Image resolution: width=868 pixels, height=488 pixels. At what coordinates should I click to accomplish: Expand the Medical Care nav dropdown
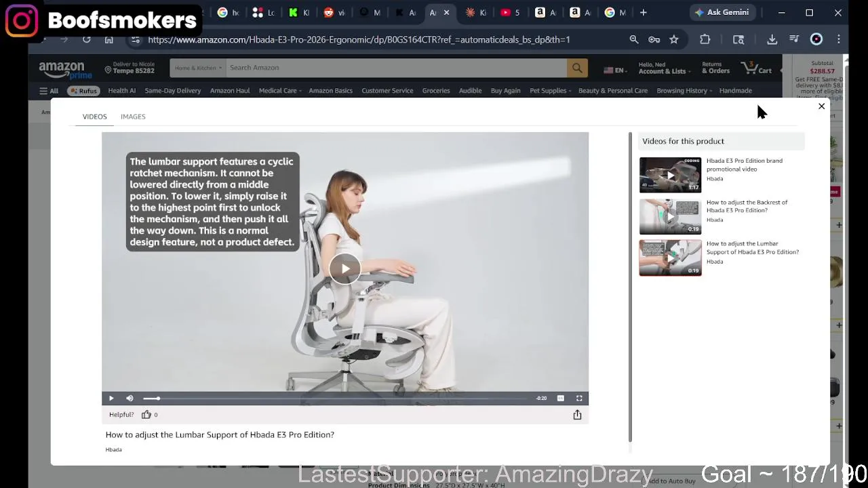(x=280, y=91)
